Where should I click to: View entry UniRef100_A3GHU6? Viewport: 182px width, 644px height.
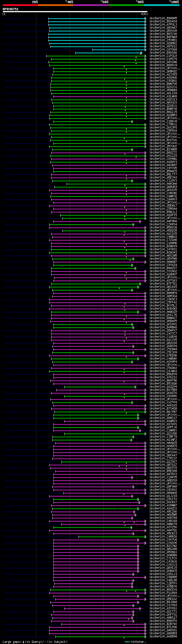point(163,77)
